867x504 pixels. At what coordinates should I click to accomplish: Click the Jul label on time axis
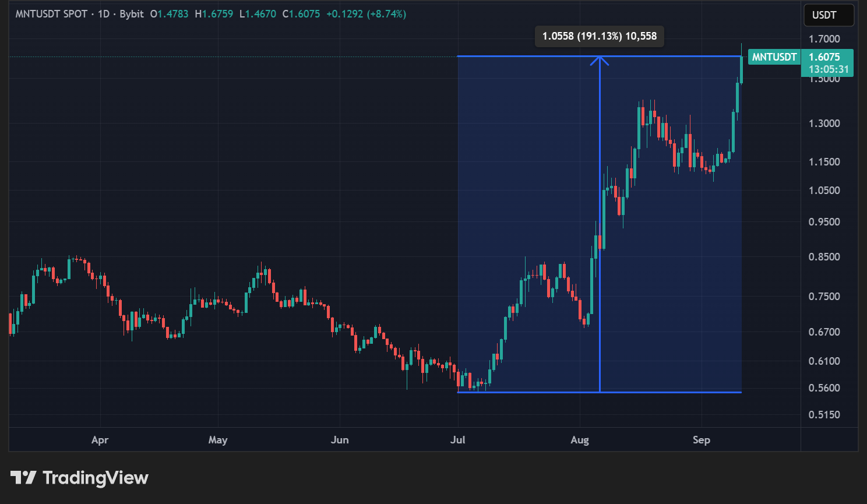[458, 440]
